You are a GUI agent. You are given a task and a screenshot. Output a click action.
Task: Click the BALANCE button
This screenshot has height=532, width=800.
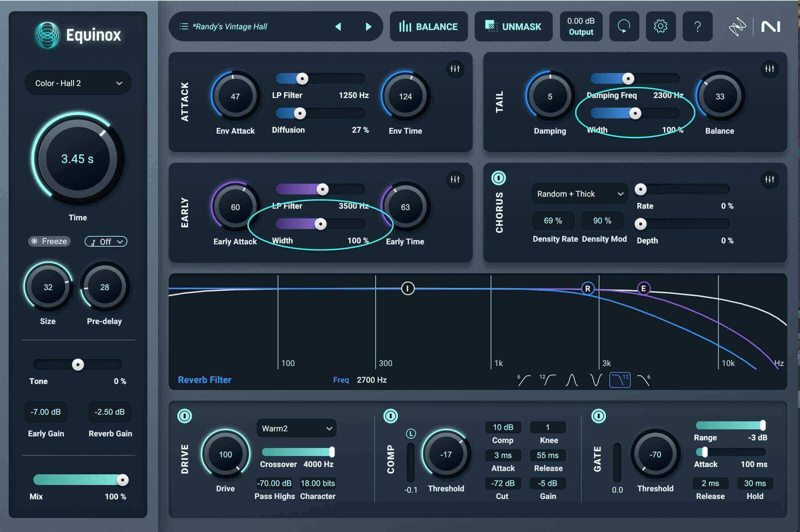(x=428, y=26)
